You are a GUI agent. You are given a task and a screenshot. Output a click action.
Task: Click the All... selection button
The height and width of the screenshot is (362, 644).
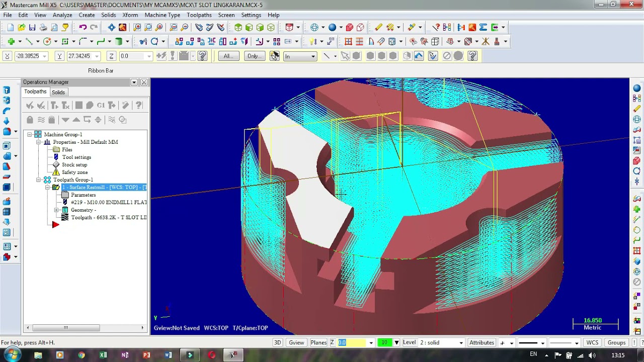(x=228, y=56)
